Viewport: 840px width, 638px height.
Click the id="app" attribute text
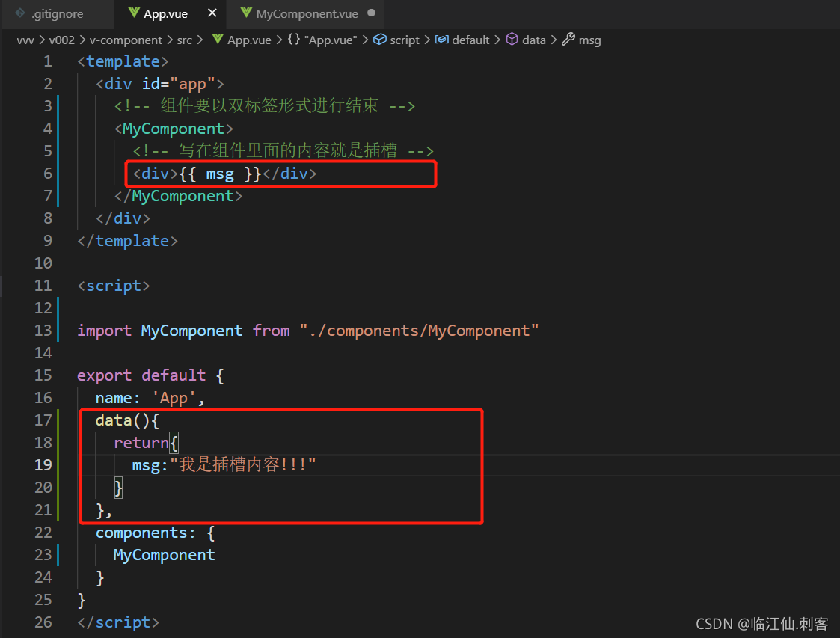(x=178, y=84)
